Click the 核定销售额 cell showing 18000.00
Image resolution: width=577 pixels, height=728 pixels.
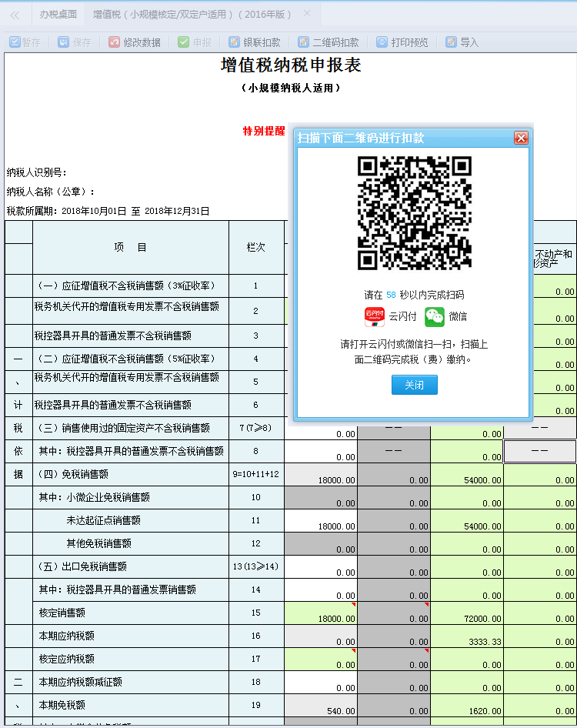[x=321, y=613]
